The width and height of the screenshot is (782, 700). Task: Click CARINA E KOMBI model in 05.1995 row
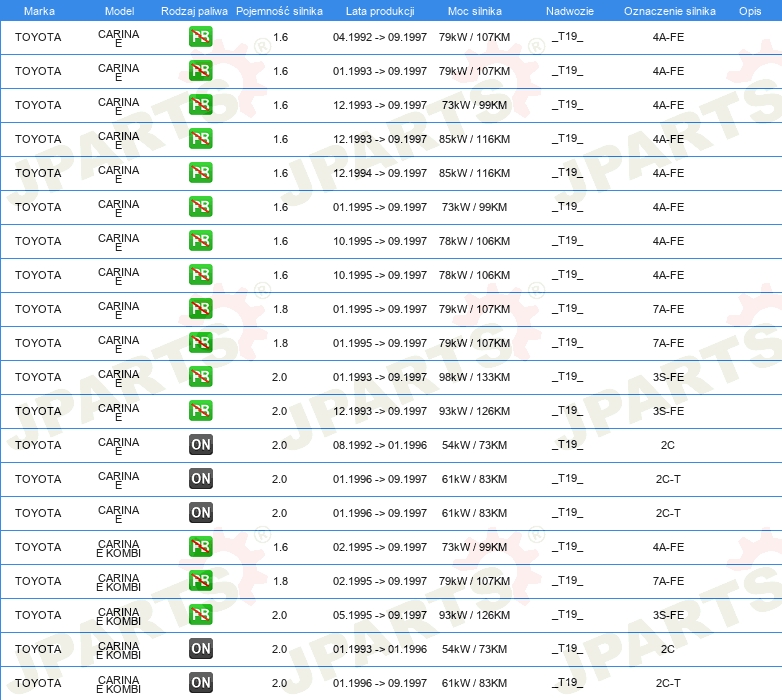pyautogui.click(x=119, y=616)
